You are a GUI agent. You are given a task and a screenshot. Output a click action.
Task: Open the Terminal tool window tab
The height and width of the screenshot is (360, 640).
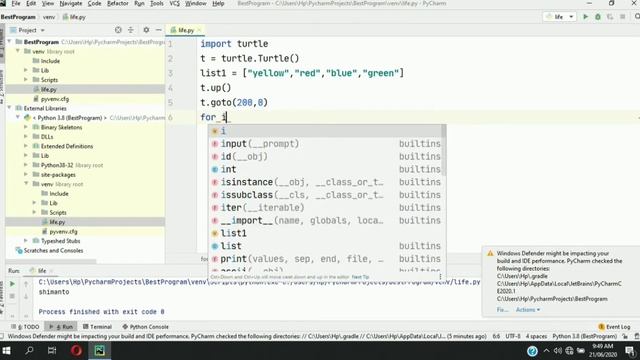tap(97, 327)
